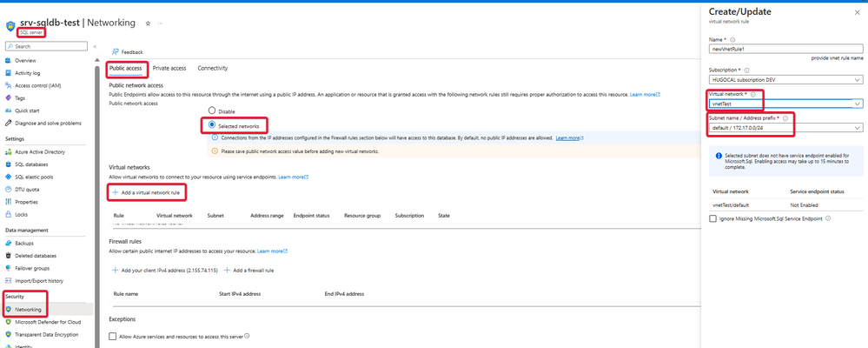Viewport: 868px width, 348px height.
Task: Open the Overview sidebar item
Action: click(25, 60)
